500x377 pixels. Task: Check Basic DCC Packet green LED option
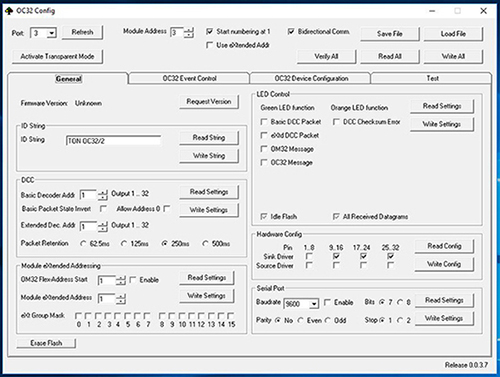click(264, 122)
